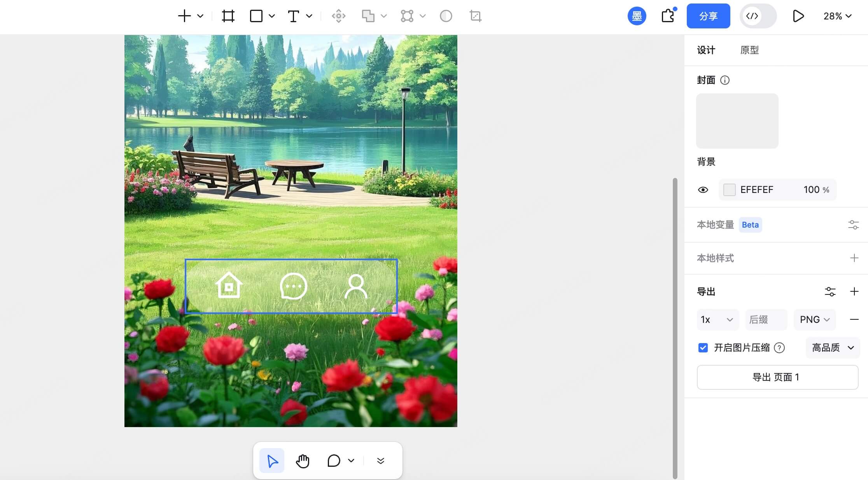Click the EFEFEF background color swatch
The width and height of the screenshot is (868, 480).
pyautogui.click(x=729, y=189)
